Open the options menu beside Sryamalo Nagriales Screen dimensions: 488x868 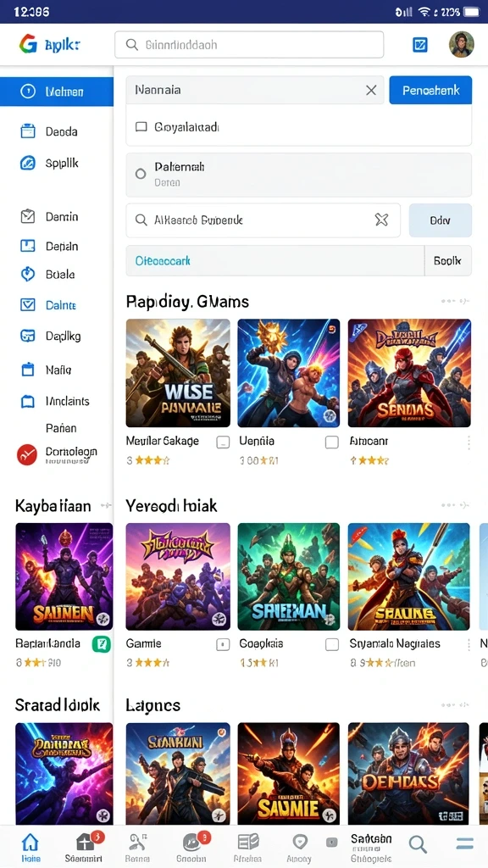[469, 644]
